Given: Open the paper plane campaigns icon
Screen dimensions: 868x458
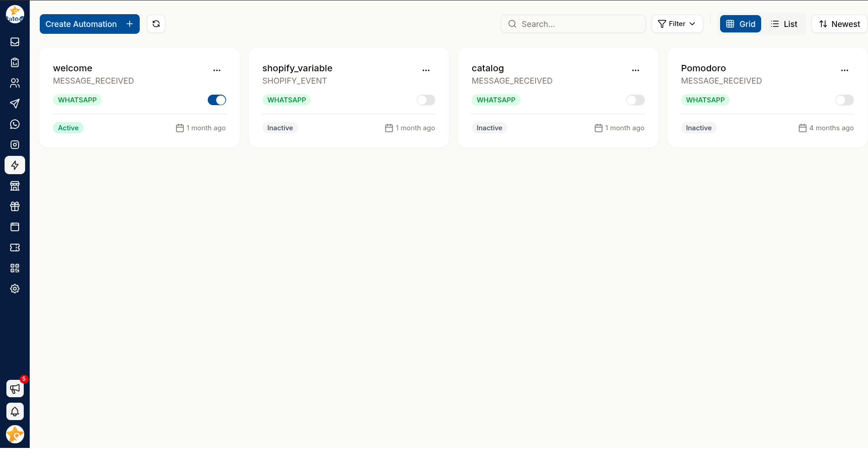Looking at the screenshot, I should 15,104.
